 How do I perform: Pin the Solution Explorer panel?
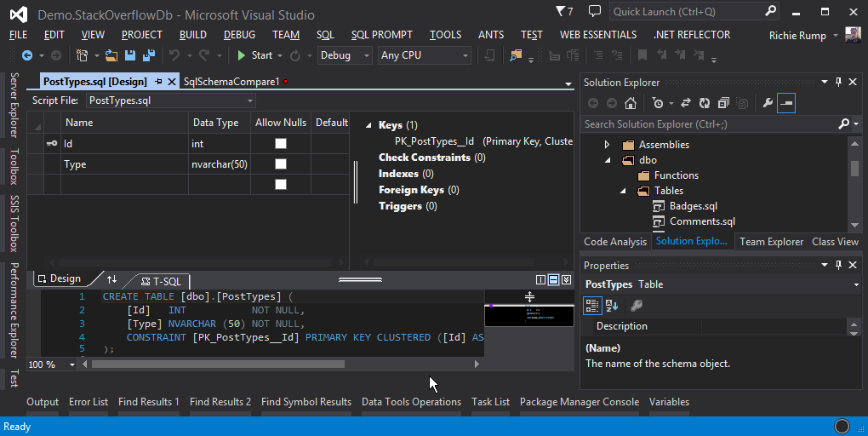(839, 82)
